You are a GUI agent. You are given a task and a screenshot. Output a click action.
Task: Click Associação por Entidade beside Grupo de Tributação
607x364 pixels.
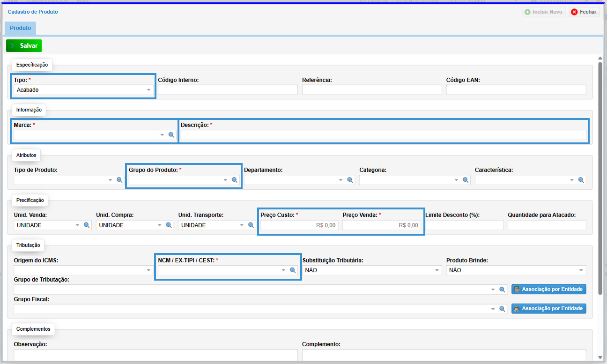pyautogui.click(x=548, y=290)
